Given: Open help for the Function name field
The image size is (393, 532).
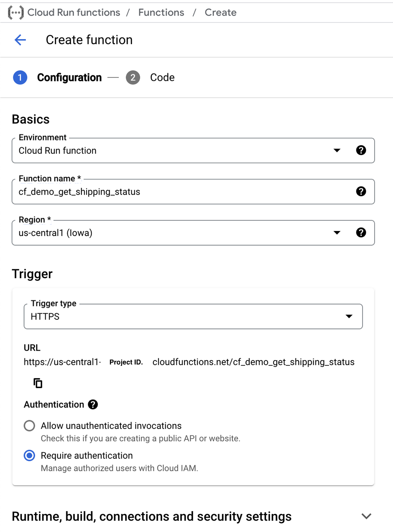Looking at the screenshot, I should point(361,192).
